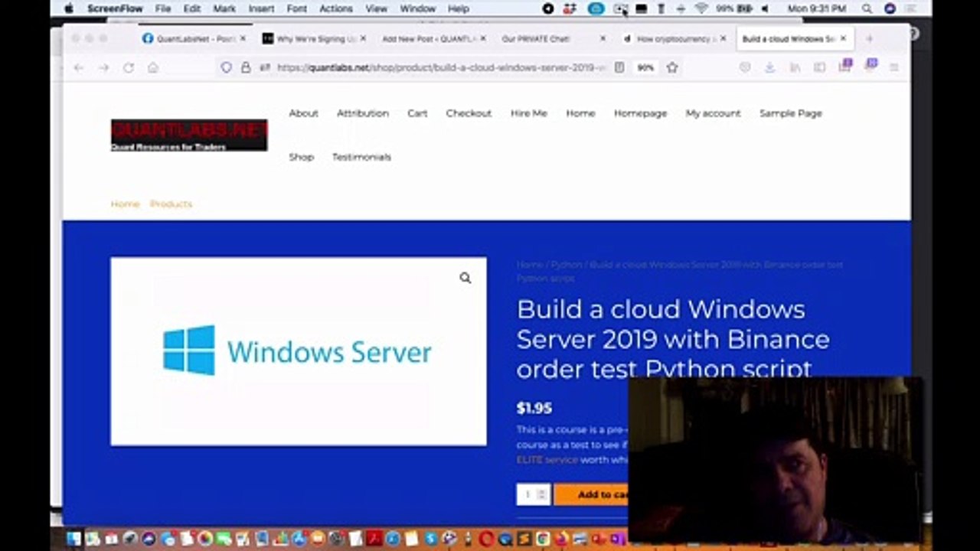The image size is (980, 551).
Task: Open the downloads panel
Action: click(769, 67)
